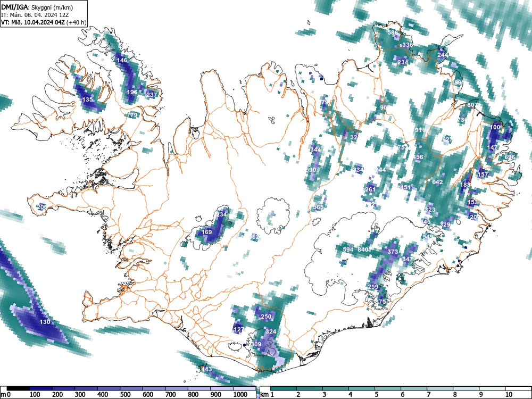The height and width of the screenshot is (399, 532).
Task: Click the visibility value 329
Action: (x=445, y=225)
